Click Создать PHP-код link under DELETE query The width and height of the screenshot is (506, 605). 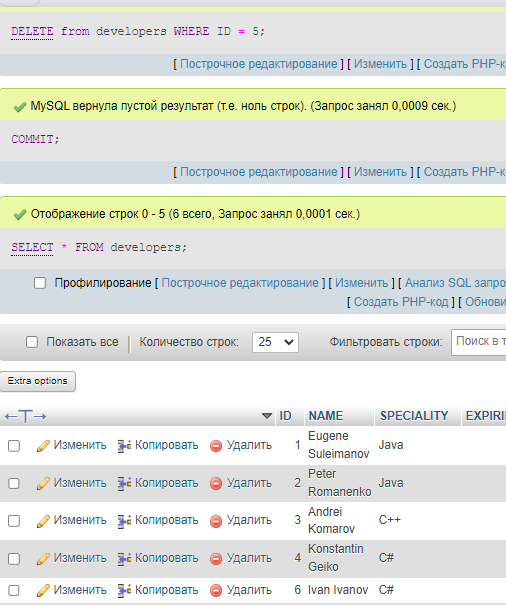[465, 64]
